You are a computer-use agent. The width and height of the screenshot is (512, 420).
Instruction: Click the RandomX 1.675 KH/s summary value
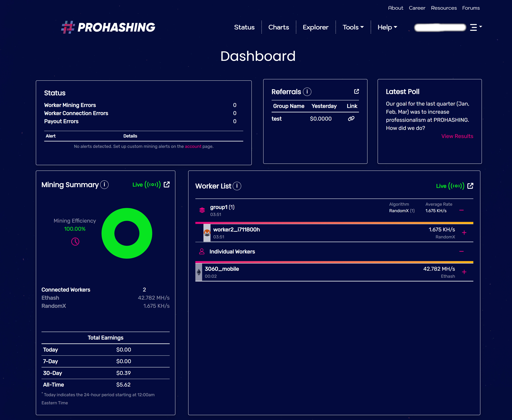(x=156, y=306)
